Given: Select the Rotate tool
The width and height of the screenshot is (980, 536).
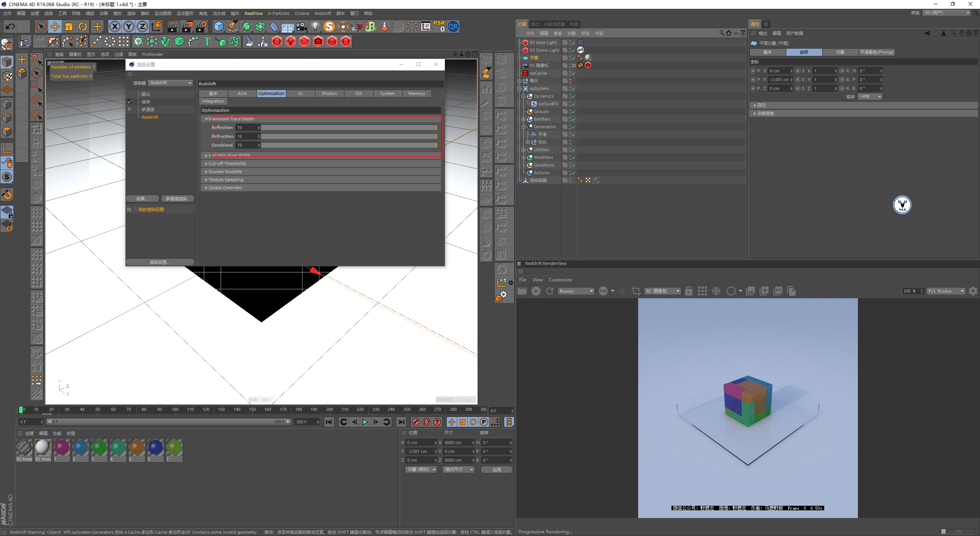Looking at the screenshot, I should 83,26.
